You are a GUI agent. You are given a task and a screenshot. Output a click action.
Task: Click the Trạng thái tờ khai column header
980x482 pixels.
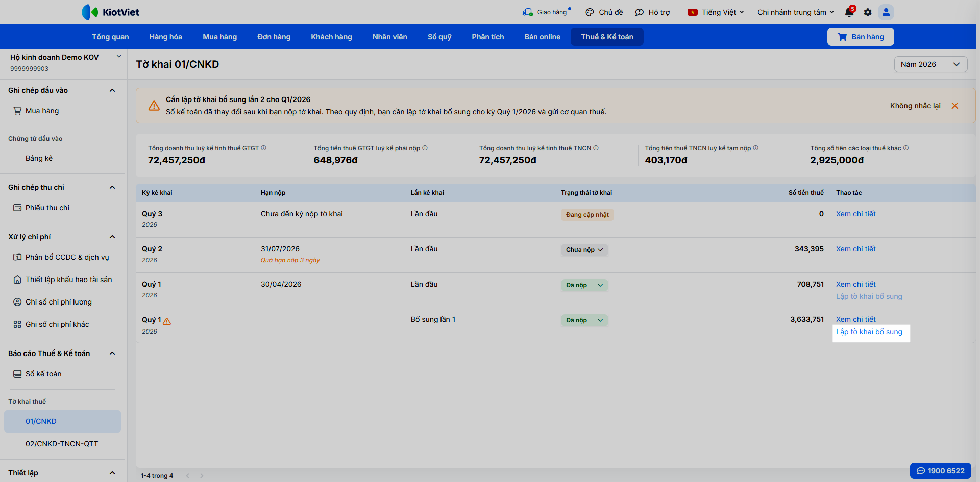[x=586, y=193]
